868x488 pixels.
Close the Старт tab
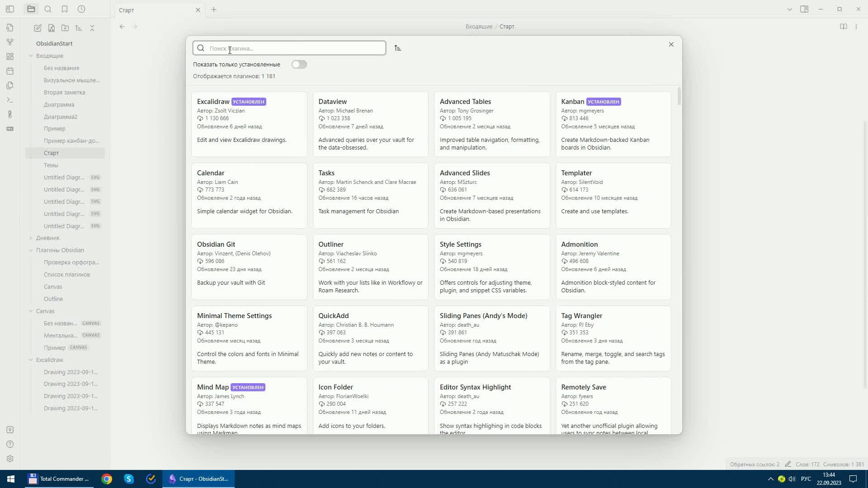198,10
